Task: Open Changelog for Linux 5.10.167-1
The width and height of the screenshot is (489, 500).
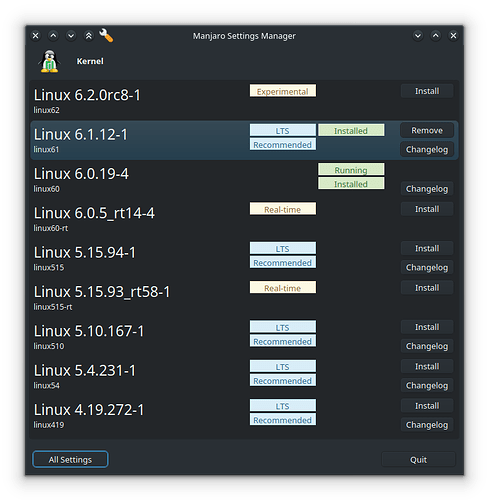Action: click(x=427, y=346)
